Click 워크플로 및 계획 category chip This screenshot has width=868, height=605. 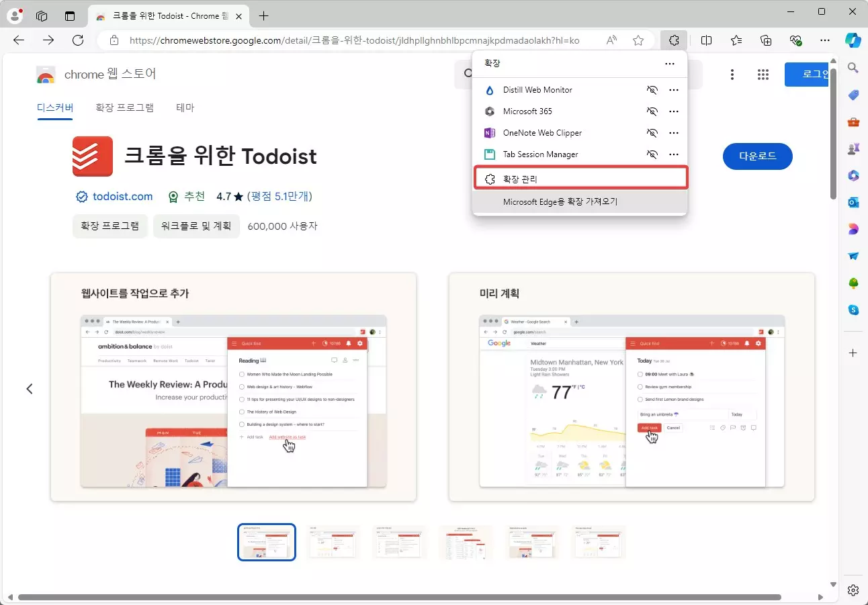(x=196, y=226)
